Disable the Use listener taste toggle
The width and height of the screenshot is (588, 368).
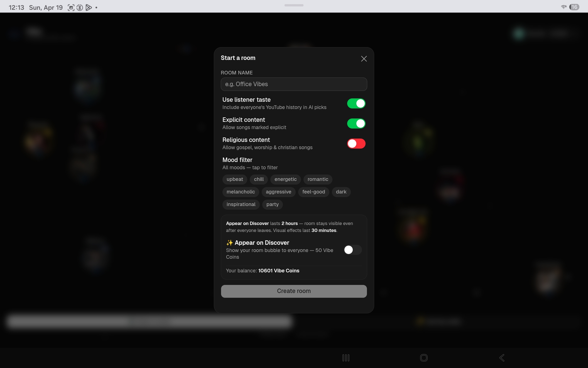(x=356, y=103)
